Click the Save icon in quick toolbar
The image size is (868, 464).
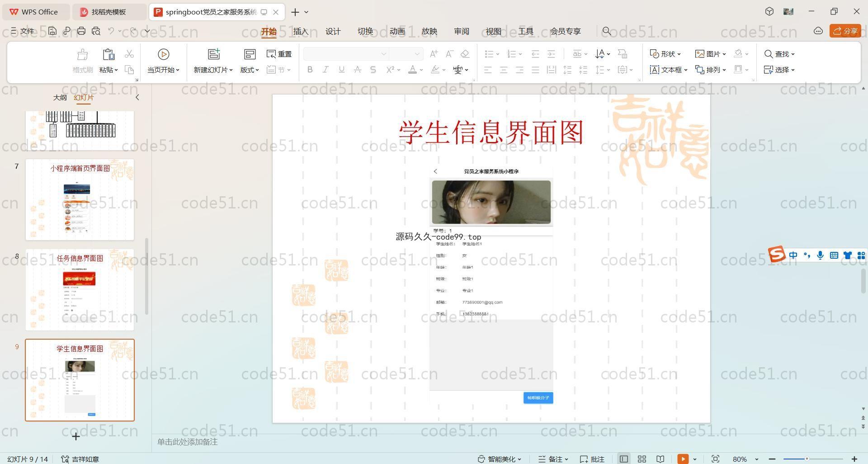52,31
